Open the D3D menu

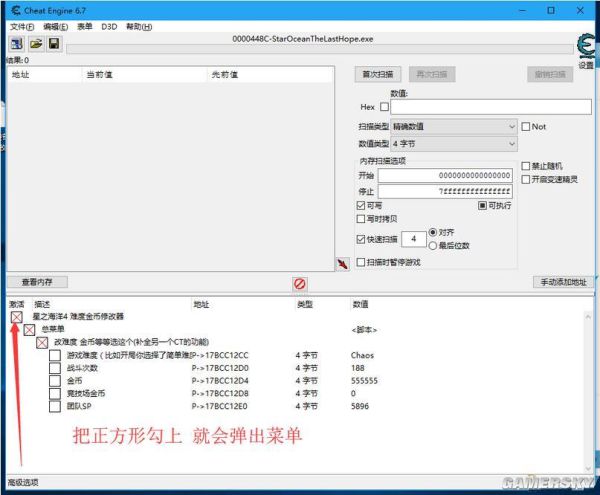109,27
